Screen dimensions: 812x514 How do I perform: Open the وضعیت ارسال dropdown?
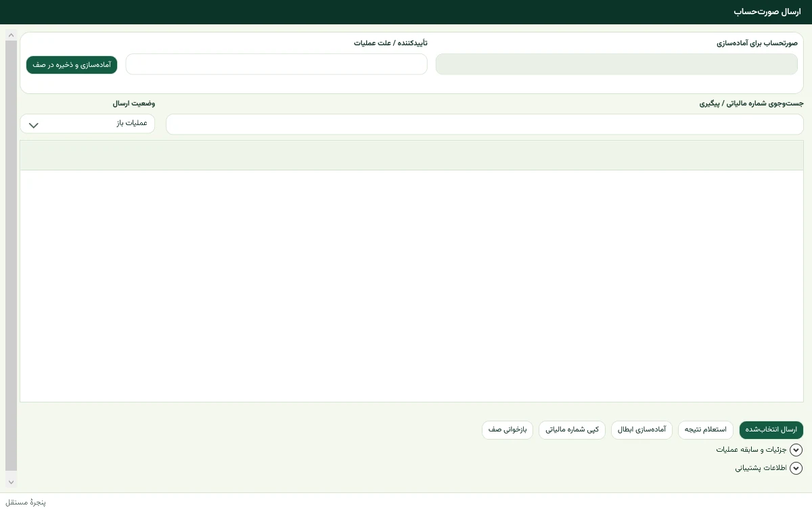coord(87,124)
